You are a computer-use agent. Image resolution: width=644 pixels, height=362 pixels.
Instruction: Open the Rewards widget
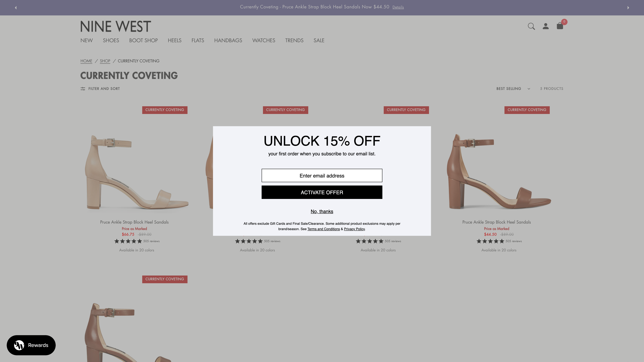(x=31, y=345)
